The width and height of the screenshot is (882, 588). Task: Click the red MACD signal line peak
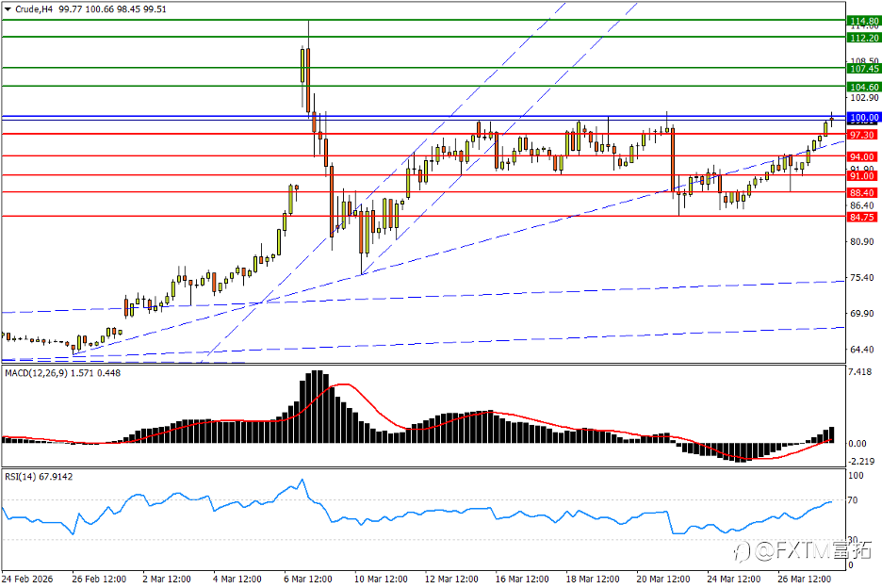click(342, 384)
